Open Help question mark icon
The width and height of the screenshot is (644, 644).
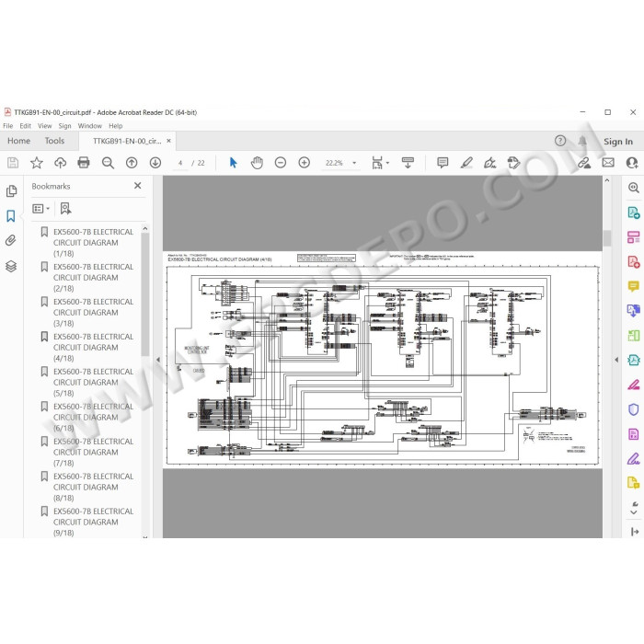560,141
